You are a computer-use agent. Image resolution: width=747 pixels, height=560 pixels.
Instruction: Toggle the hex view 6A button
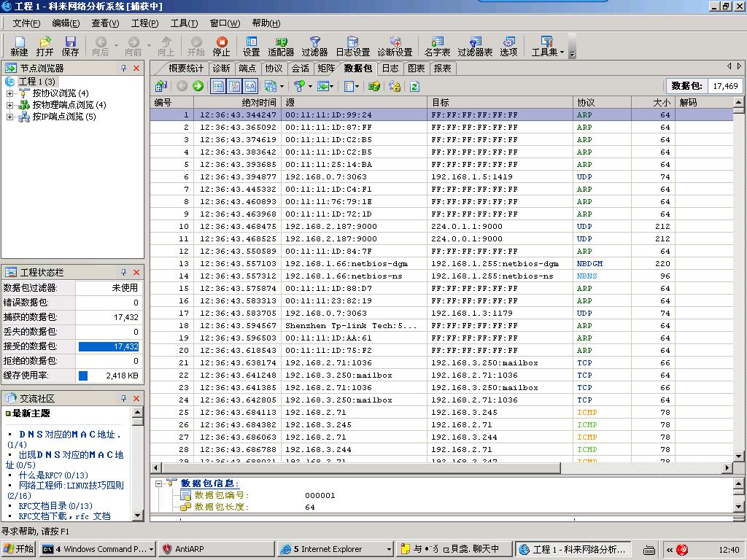250,86
